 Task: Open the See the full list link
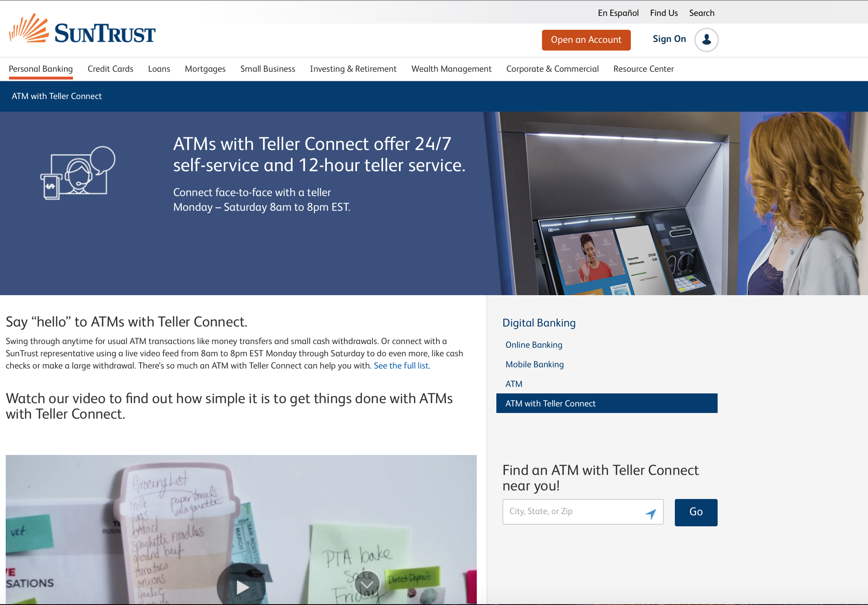coord(401,366)
